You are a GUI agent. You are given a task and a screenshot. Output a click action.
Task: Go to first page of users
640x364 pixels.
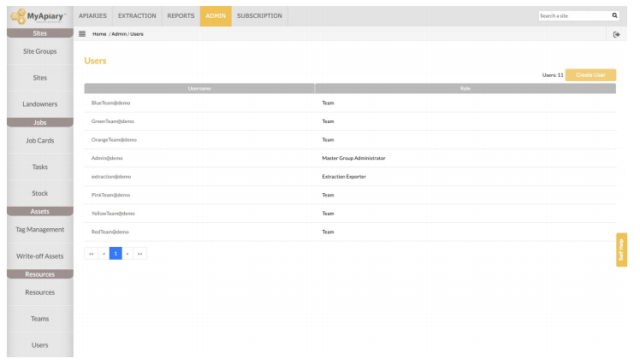[x=91, y=254]
